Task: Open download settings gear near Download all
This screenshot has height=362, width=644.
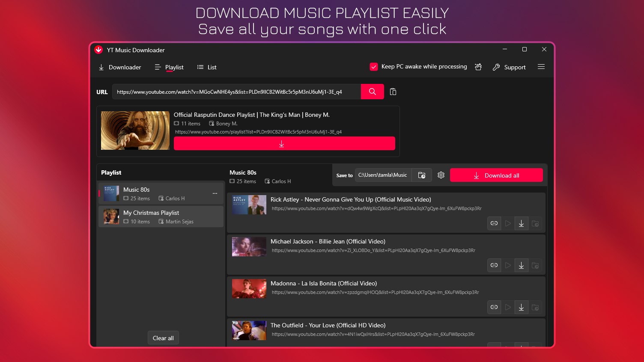Action: coord(441,175)
